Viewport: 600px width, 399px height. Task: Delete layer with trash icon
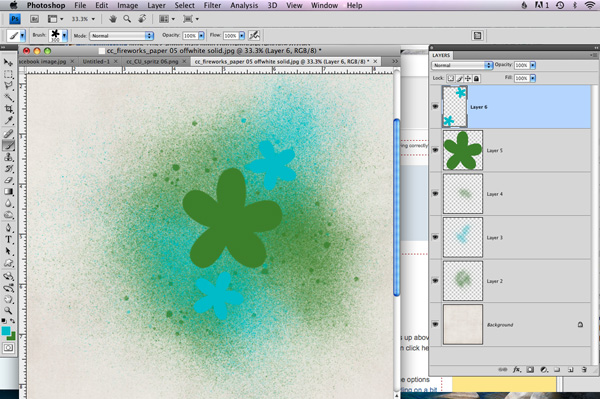(x=584, y=370)
